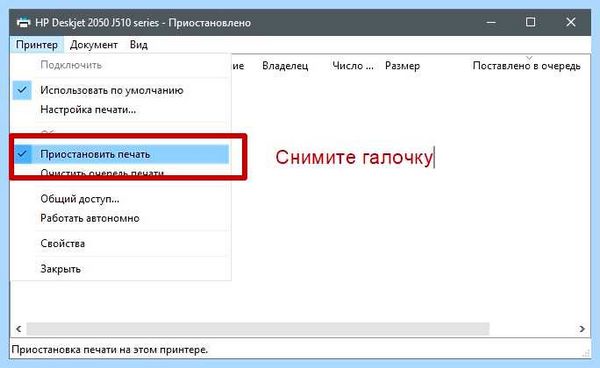Sort by the Владелец column header
The image size is (600, 368).
[285, 66]
